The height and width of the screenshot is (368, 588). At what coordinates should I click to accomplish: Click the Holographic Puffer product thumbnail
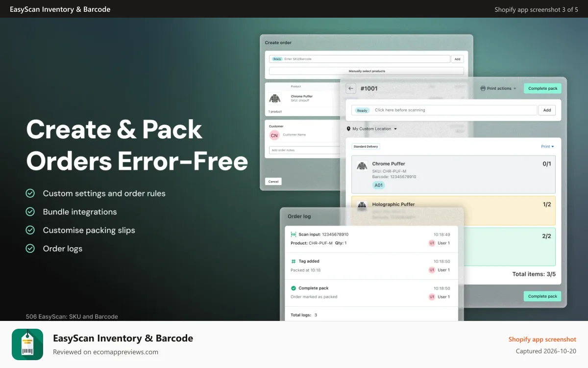pyautogui.click(x=362, y=206)
